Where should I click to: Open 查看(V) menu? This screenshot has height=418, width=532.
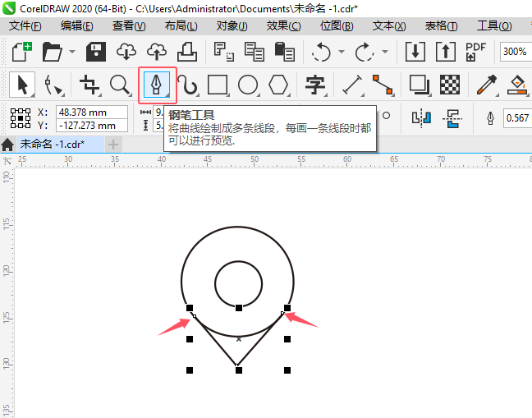tap(129, 25)
